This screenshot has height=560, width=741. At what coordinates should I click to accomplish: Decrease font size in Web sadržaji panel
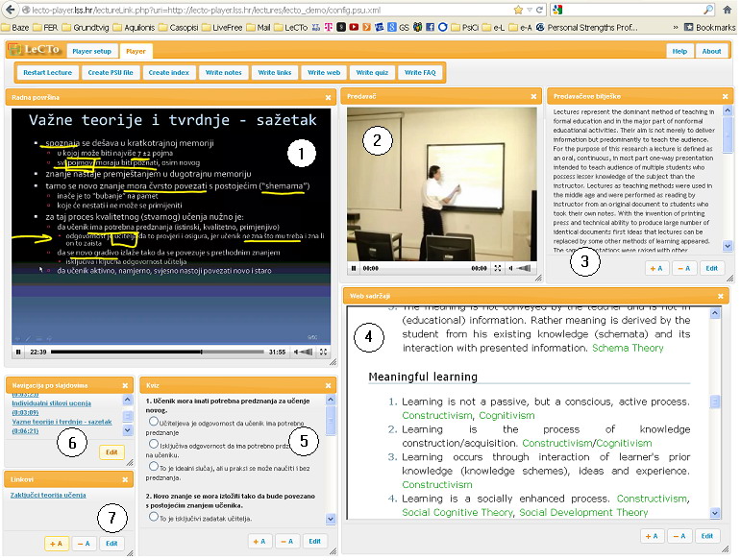point(680,536)
